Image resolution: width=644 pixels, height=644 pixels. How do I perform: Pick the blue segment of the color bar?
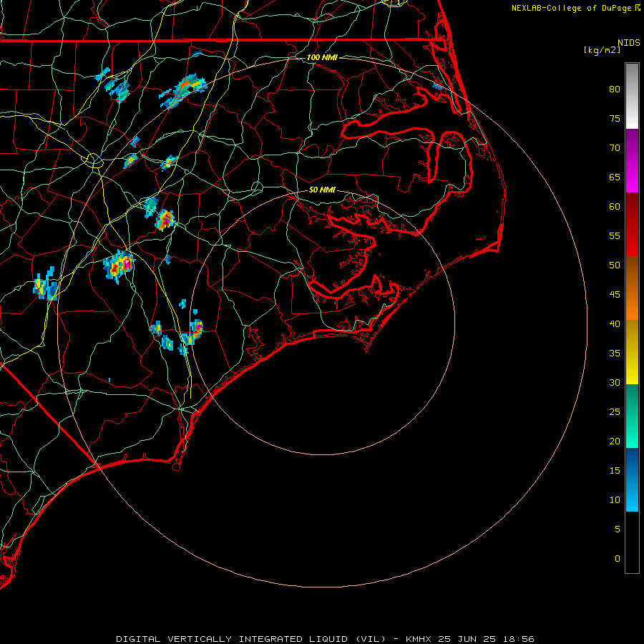(x=632, y=479)
